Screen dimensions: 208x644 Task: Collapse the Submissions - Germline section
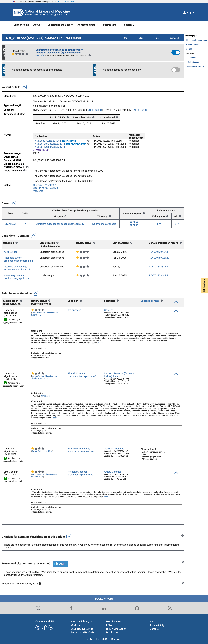(35, 293)
